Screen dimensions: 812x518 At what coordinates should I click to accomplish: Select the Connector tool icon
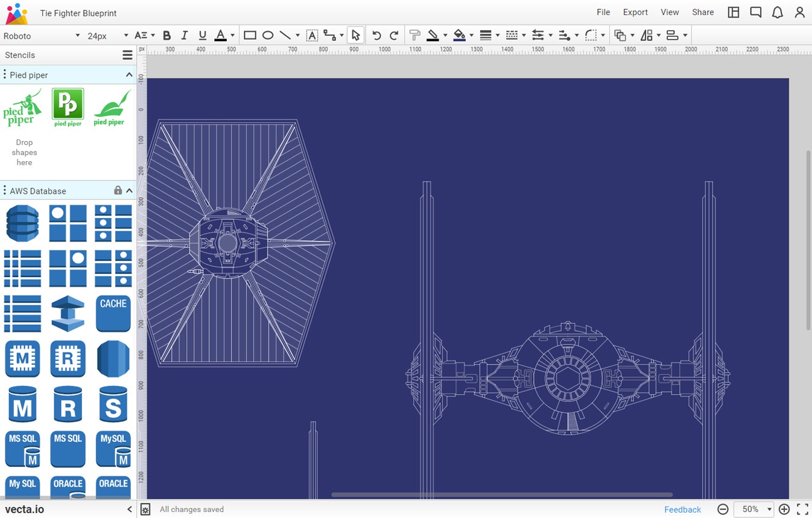329,36
